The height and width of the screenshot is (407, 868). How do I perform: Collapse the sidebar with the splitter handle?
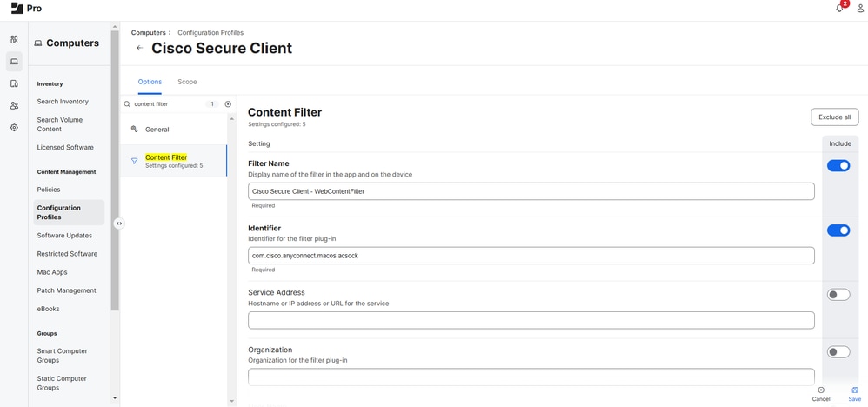pos(119,224)
